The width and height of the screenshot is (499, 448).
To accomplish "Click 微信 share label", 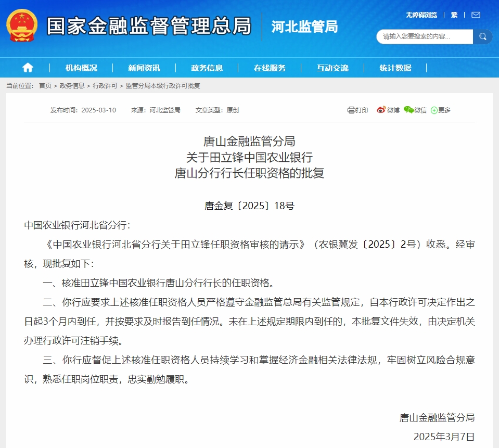I will [420, 110].
